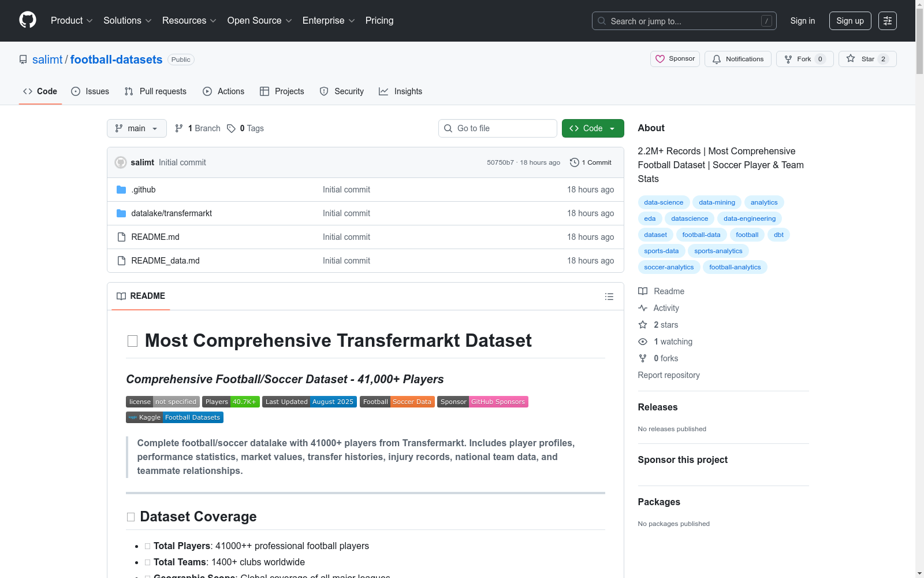Switch to the Code tab
Viewport: 924px width, 578px height.
tap(40, 91)
